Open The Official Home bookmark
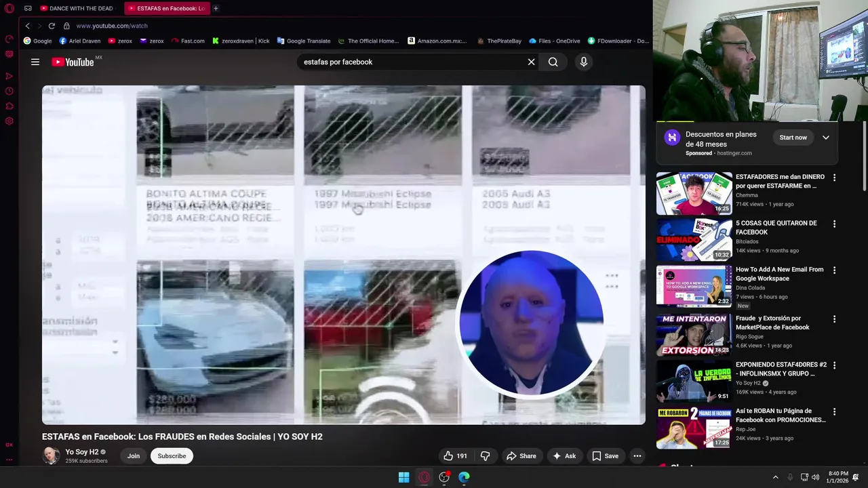Screen dimensions: 868x488 (x=369, y=41)
